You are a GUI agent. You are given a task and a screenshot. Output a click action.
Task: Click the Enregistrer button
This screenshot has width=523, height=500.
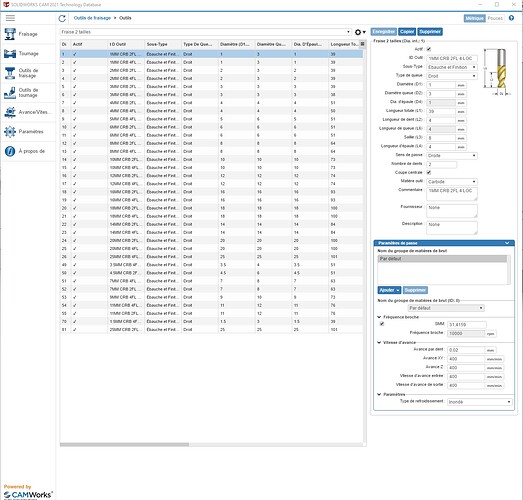(384, 32)
